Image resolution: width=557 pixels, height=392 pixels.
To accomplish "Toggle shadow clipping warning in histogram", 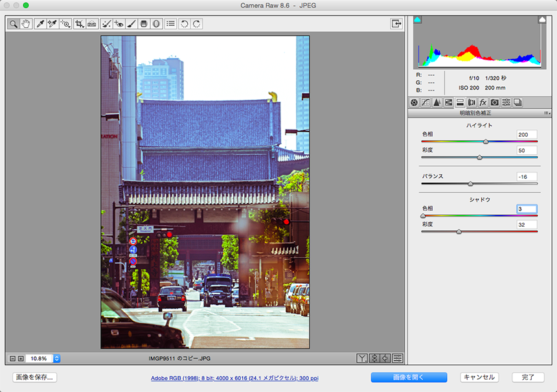I will (x=418, y=20).
